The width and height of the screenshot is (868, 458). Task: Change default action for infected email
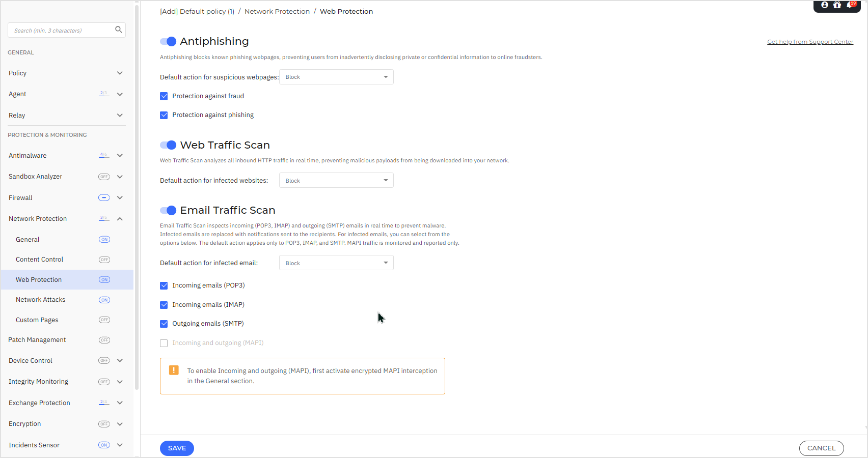pos(336,263)
